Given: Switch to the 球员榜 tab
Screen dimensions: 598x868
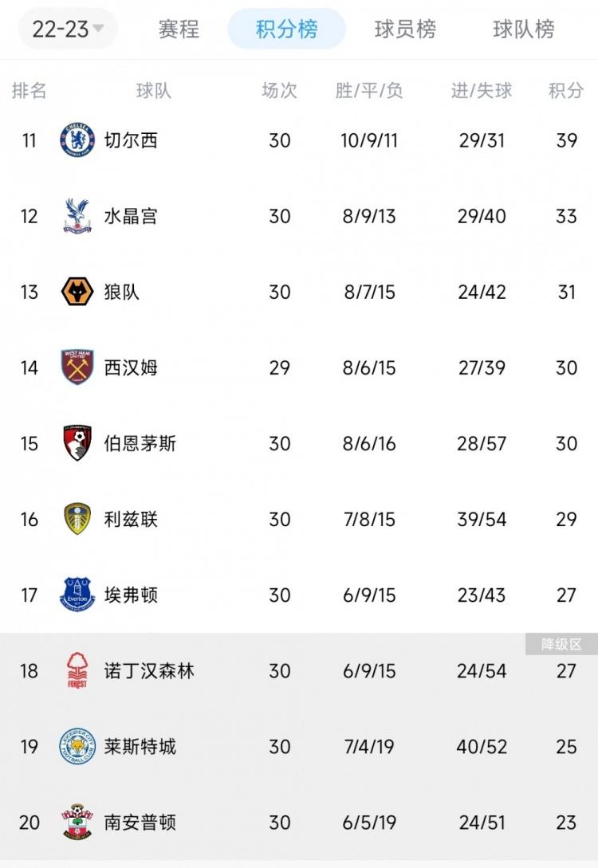Looking at the screenshot, I should (x=403, y=29).
